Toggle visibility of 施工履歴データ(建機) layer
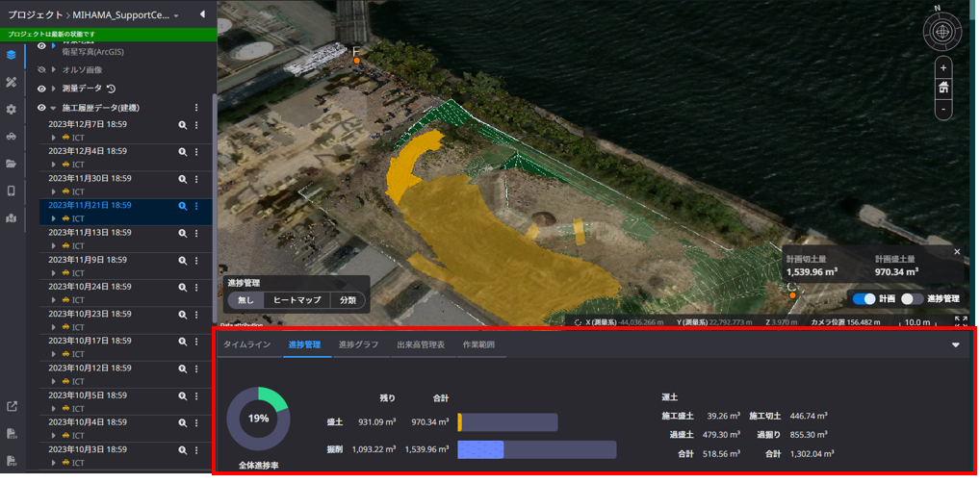This screenshot has height=484, width=980. (41, 108)
